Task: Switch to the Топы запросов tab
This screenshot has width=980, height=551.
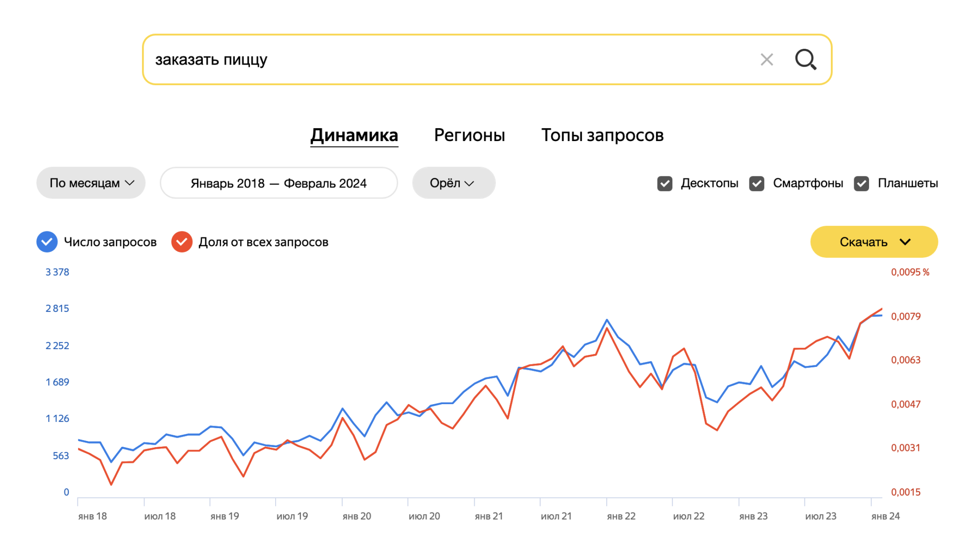Action: coord(602,135)
